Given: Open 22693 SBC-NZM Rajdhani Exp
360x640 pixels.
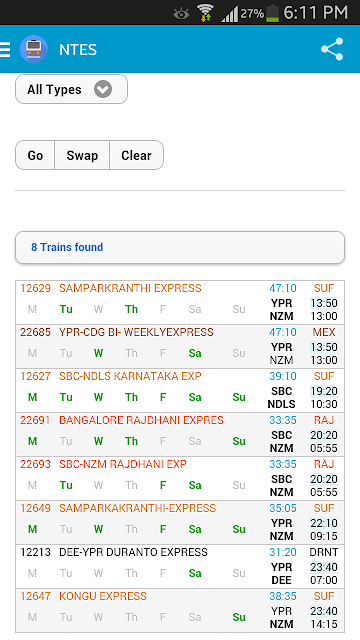Looking at the screenshot, I should pos(180,478).
